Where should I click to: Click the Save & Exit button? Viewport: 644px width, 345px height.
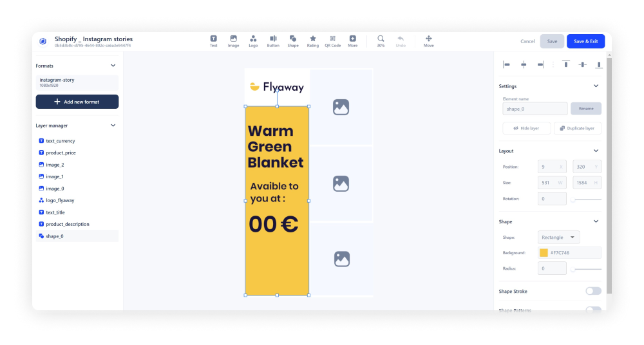coord(585,41)
